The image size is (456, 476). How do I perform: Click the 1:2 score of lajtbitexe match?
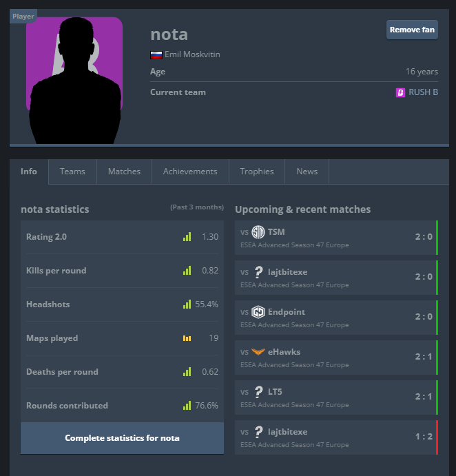[424, 437]
